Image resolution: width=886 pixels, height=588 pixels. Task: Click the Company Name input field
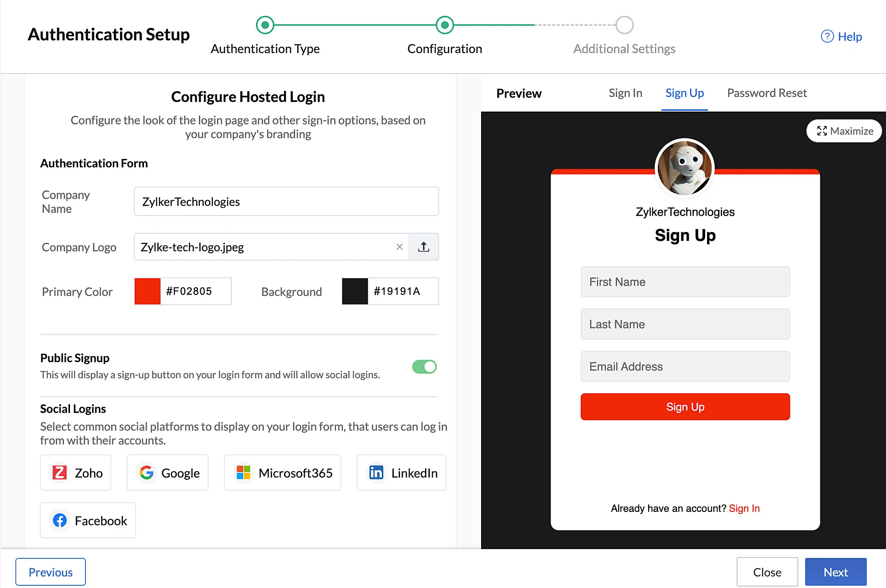tap(286, 201)
